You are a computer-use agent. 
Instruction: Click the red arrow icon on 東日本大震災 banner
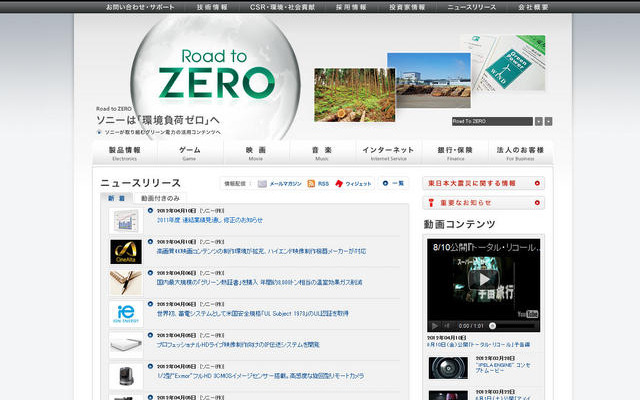[x=537, y=183]
